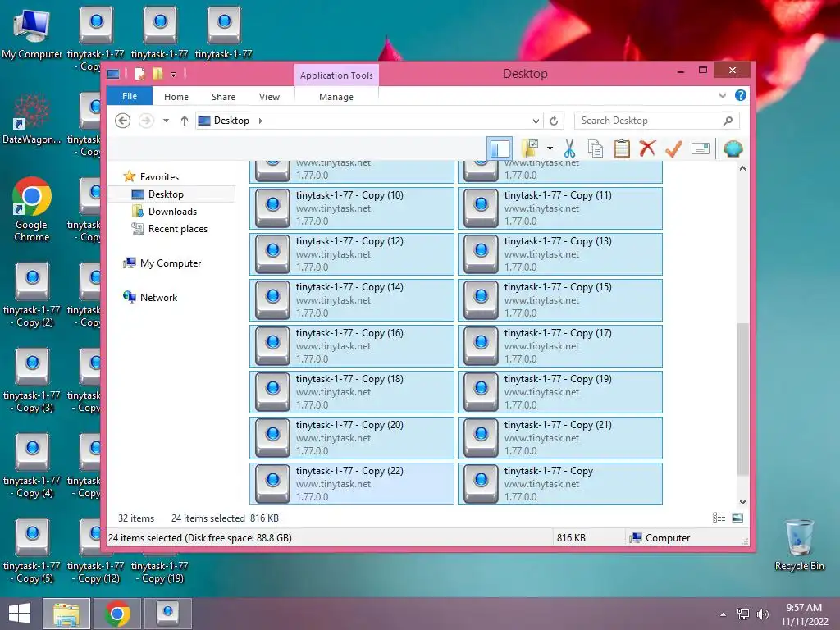Open the window system menu icon
The image size is (840, 630).
pos(113,73)
